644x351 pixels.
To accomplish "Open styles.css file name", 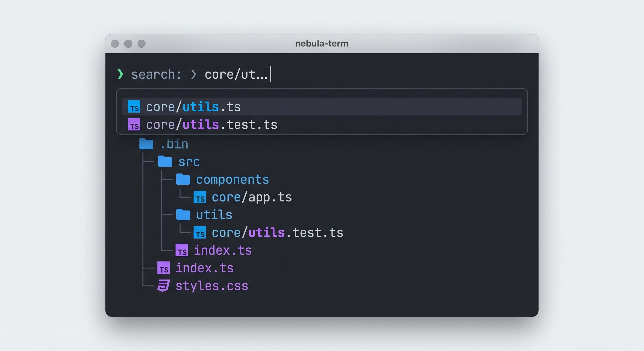I will (212, 286).
